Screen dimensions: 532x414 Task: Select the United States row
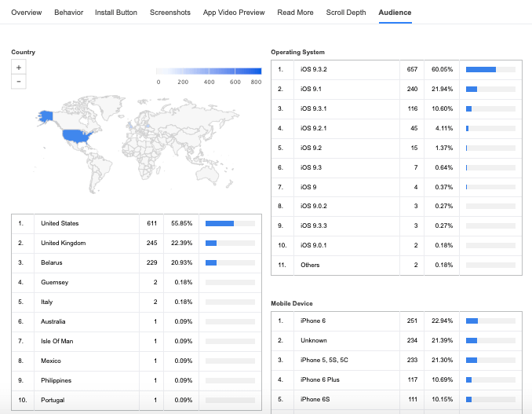137,223
